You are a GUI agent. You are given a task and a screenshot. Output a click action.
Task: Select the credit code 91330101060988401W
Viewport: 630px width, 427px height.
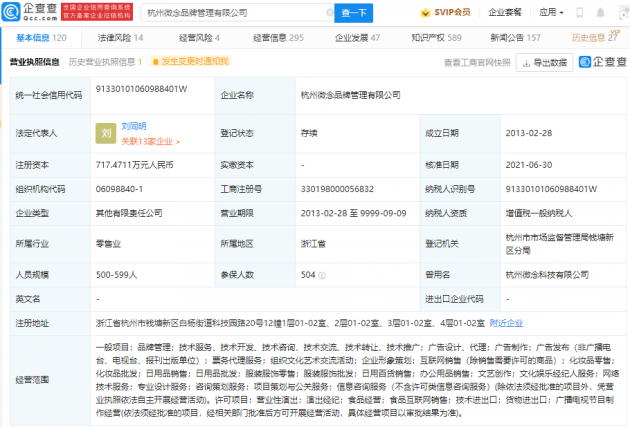click(141, 89)
